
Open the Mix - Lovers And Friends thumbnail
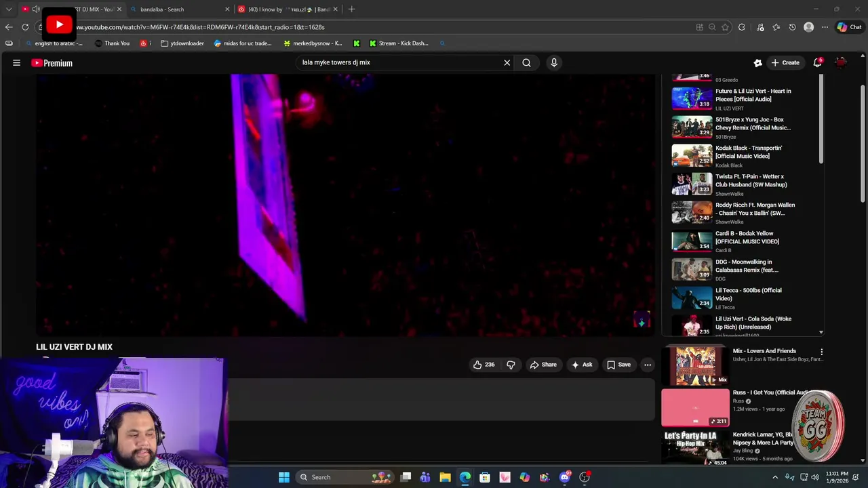point(695,365)
